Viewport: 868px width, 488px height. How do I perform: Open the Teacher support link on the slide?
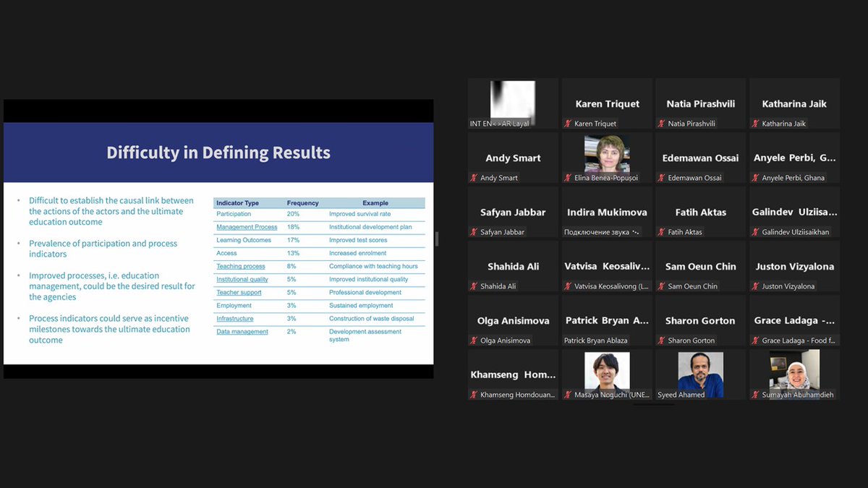pyautogui.click(x=239, y=292)
